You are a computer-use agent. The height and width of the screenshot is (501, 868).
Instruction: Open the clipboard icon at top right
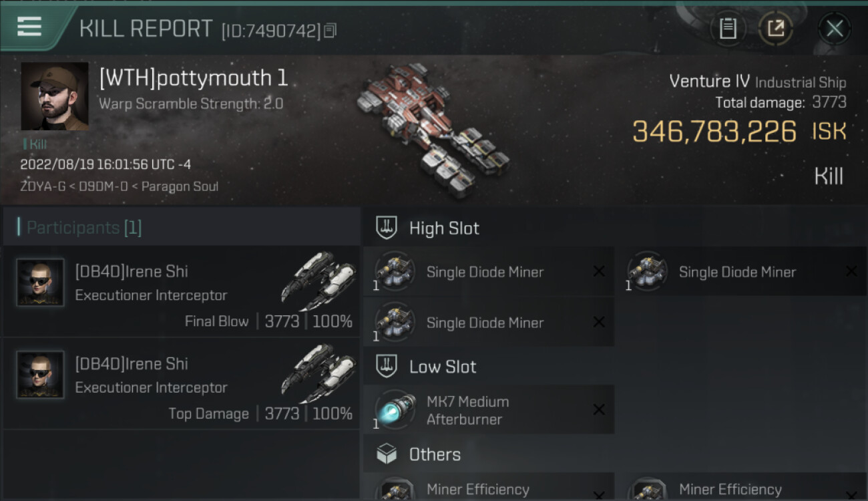pyautogui.click(x=728, y=29)
